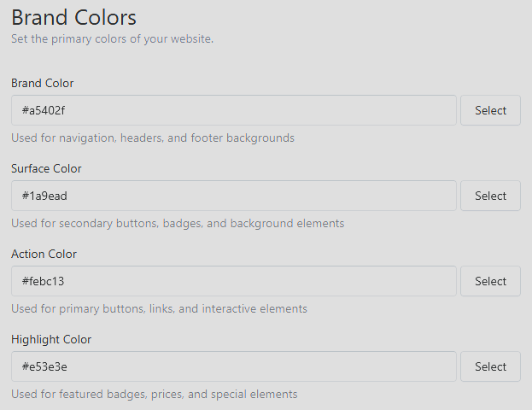The width and height of the screenshot is (532, 410).
Task: Focus the Brand Color hex input field
Action: point(234,110)
